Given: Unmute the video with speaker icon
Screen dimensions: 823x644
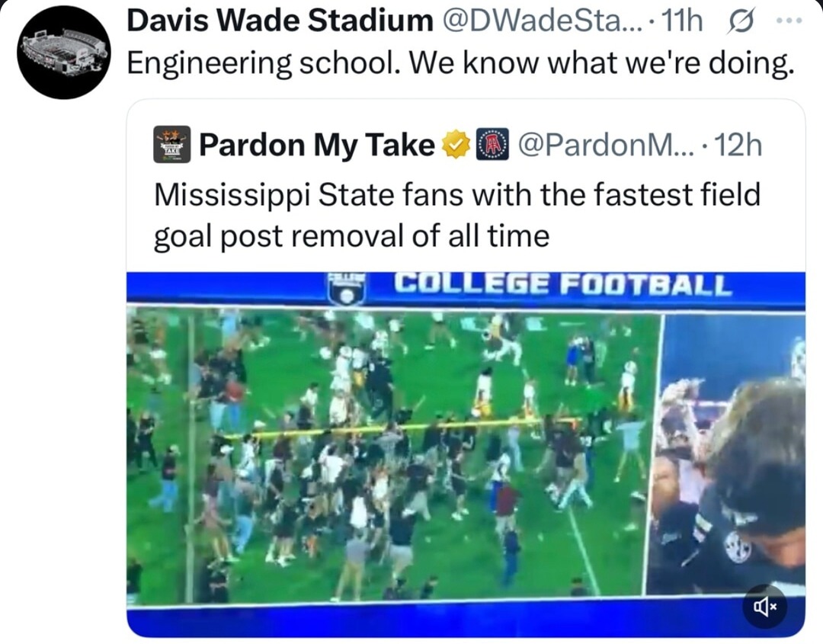Looking at the screenshot, I should [765, 607].
